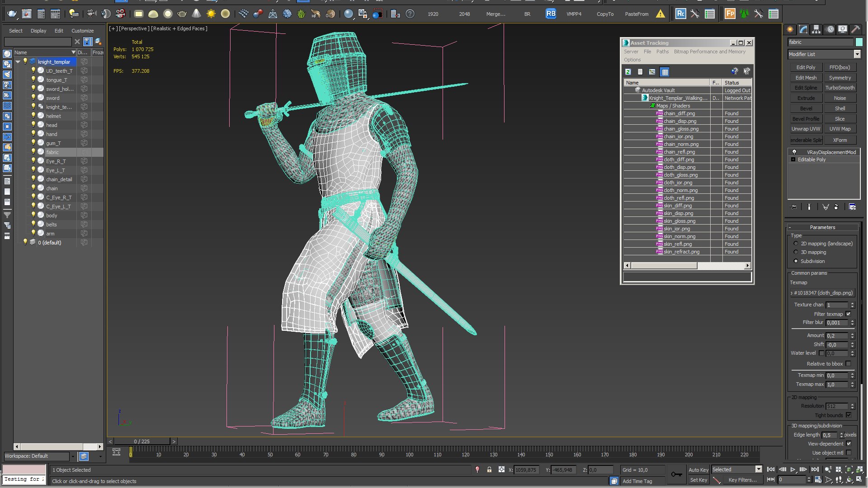Enable Relative to bbox checkbox
This screenshot has height=488, width=868.
tap(848, 364)
